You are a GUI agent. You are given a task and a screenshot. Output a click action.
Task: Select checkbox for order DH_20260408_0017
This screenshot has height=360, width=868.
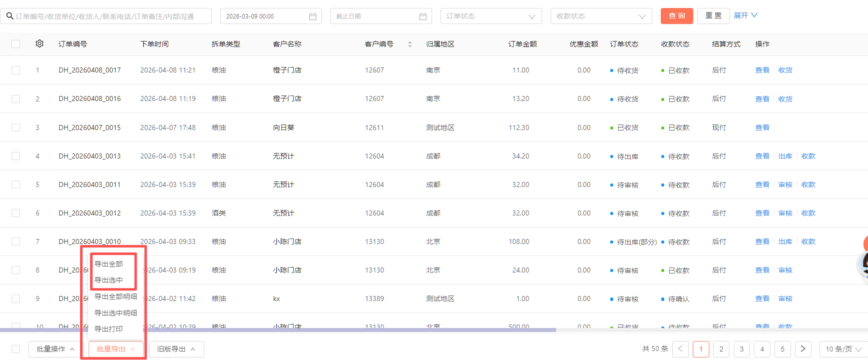(x=16, y=70)
